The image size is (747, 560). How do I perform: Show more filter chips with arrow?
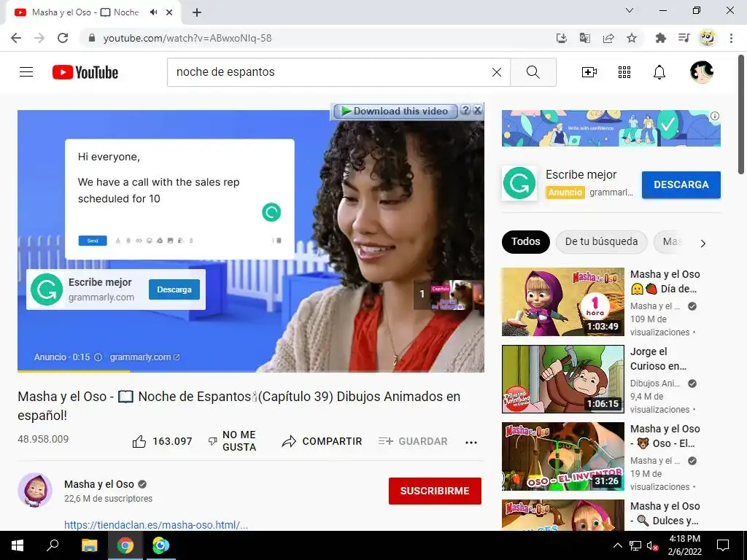click(x=703, y=244)
